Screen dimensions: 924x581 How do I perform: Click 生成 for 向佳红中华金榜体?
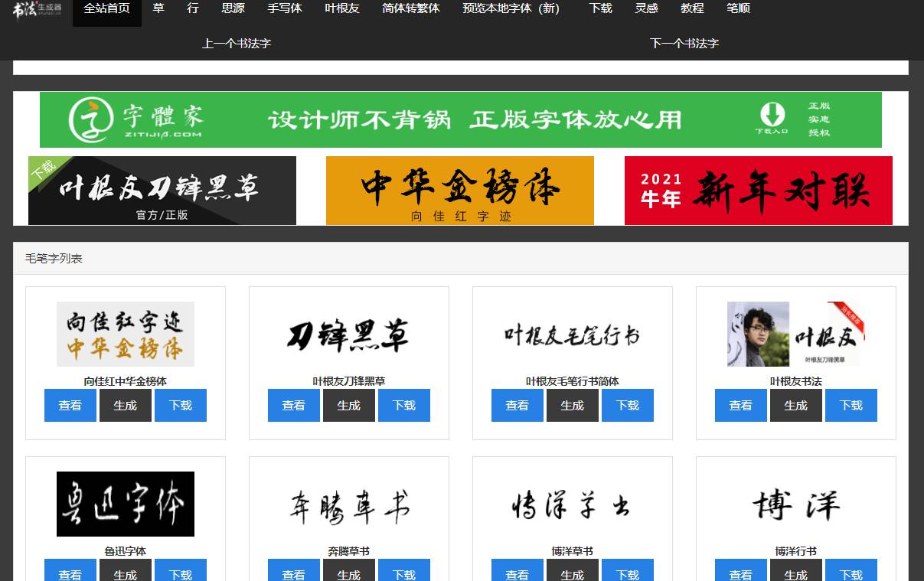[126, 405]
